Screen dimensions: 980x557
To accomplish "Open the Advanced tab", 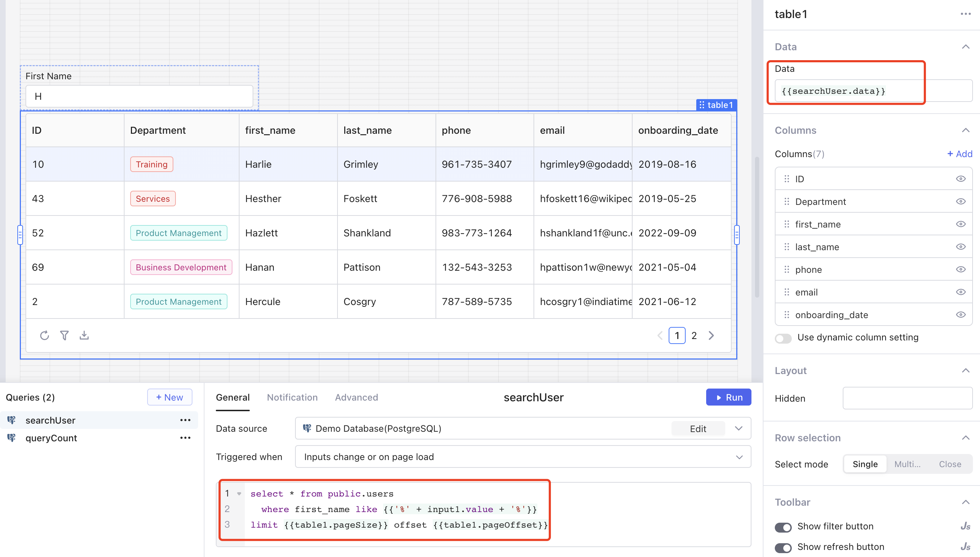I will point(356,397).
